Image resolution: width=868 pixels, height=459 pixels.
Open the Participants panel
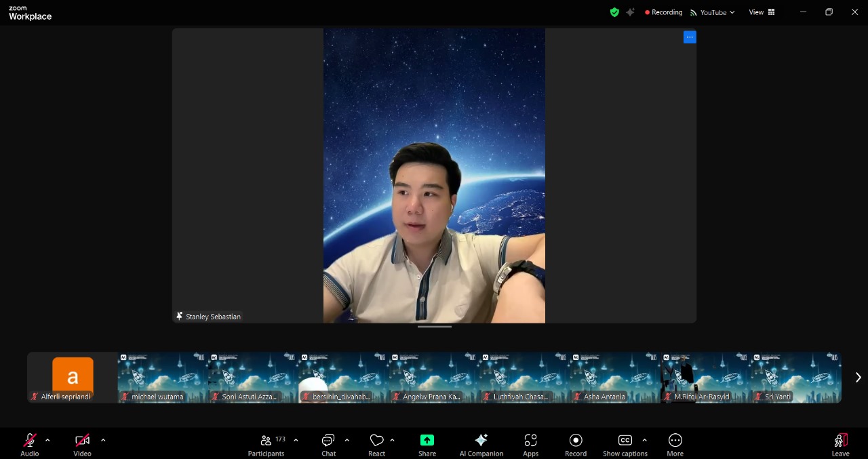pos(267,445)
